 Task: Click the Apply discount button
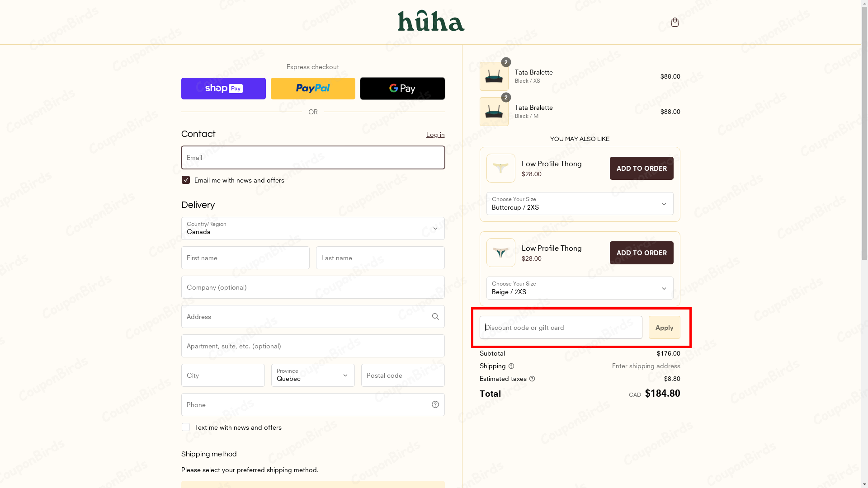(x=664, y=327)
